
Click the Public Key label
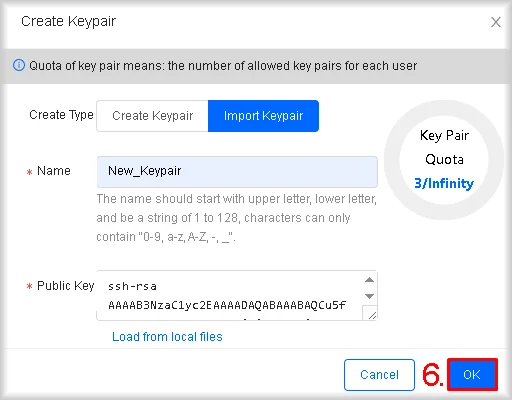point(66,286)
